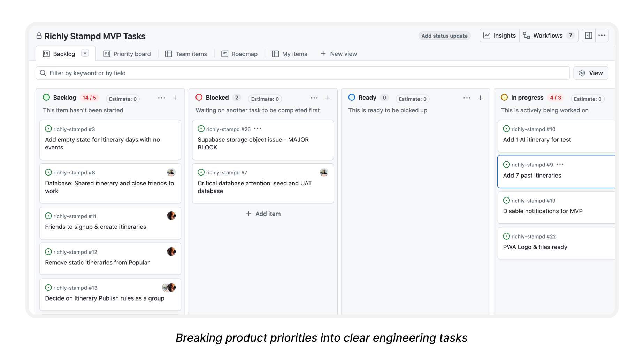Add an item to the Backlog column

(x=175, y=98)
